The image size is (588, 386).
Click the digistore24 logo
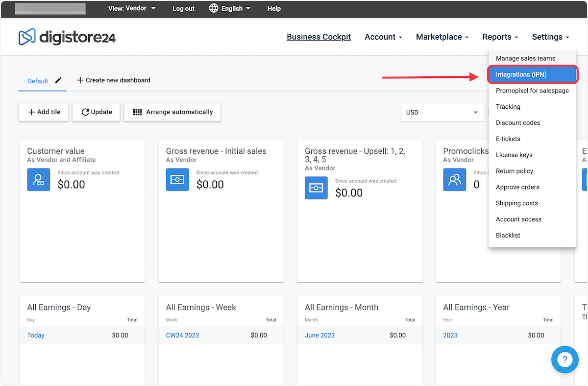[67, 37]
